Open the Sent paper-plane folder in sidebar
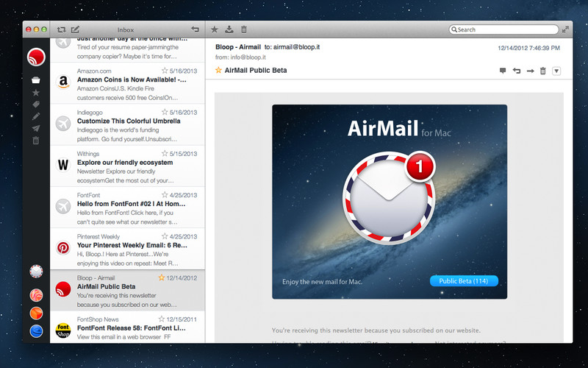588x368 pixels. pos(36,128)
